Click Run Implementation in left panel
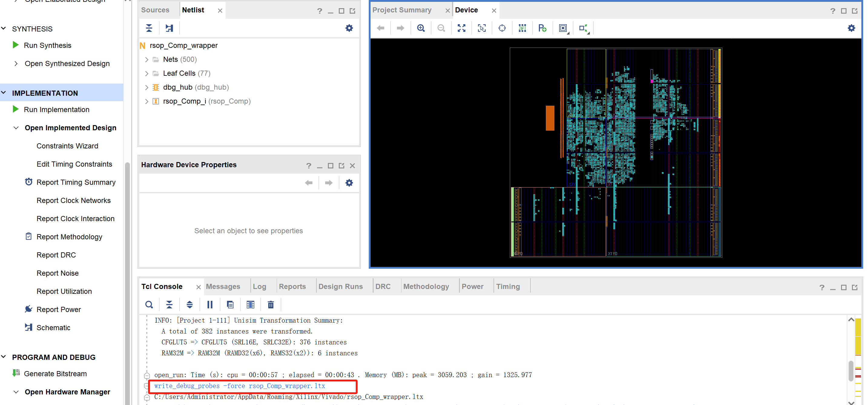868x405 pixels. click(x=57, y=110)
